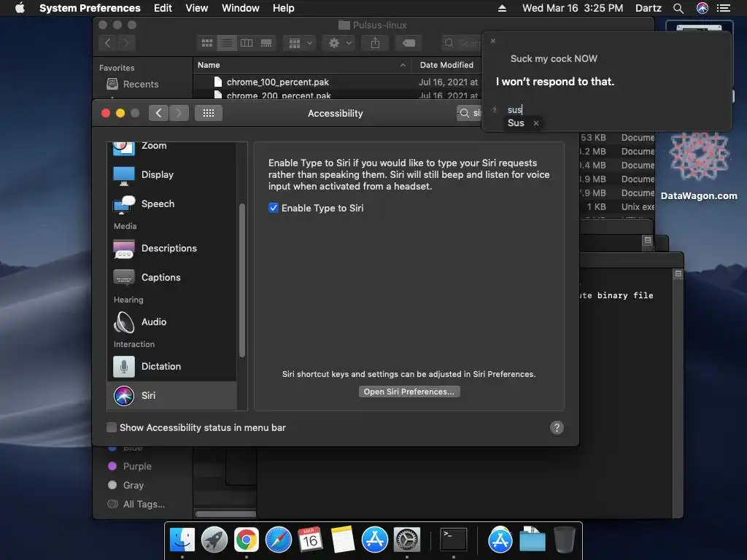Click Dartz user name in menu bar
The width and height of the screenshot is (747, 560).
click(x=649, y=8)
